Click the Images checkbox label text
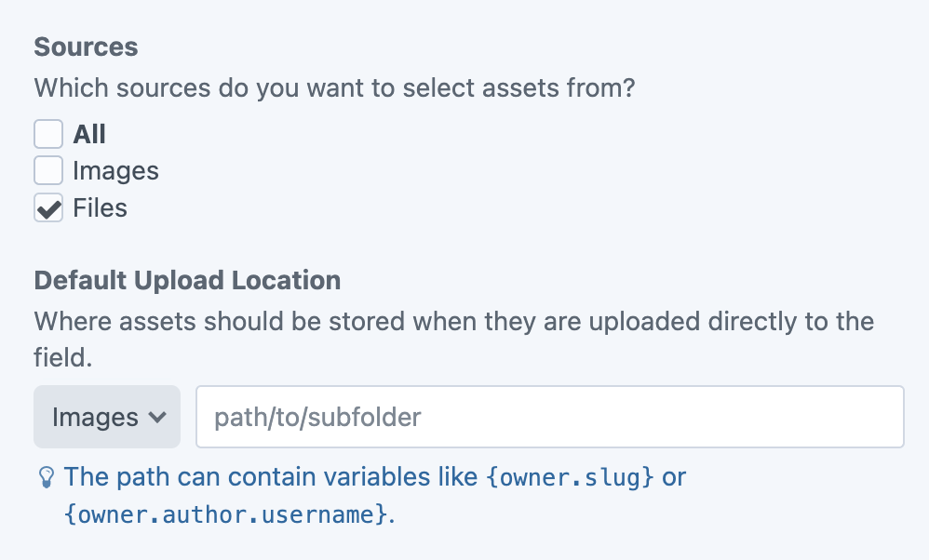This screenshot has height=560, width=929. coord(115,170)
